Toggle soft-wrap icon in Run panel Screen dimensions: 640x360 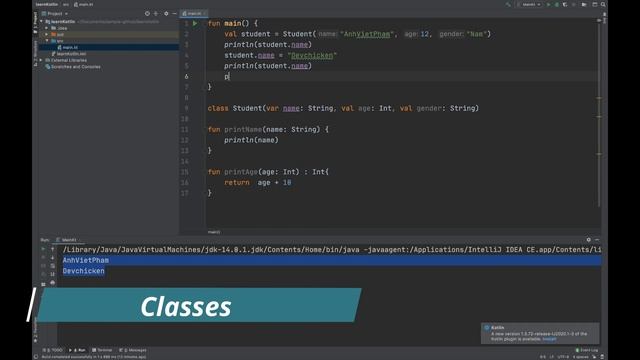(x=53, y=266)
